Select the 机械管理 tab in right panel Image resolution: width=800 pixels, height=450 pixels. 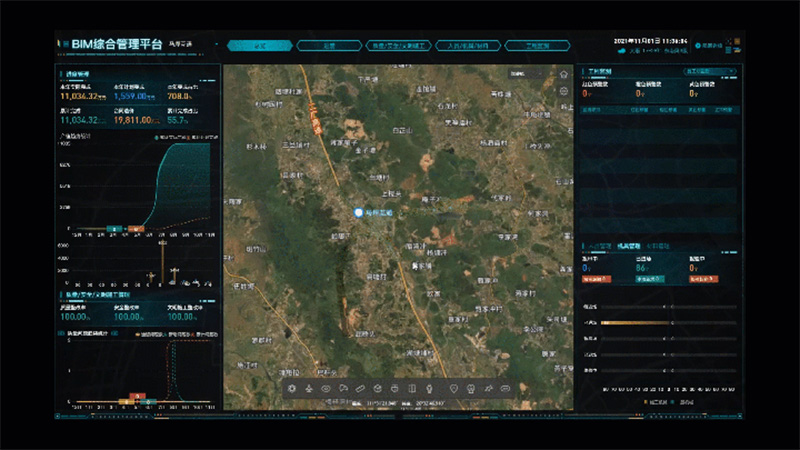(628, 244)
